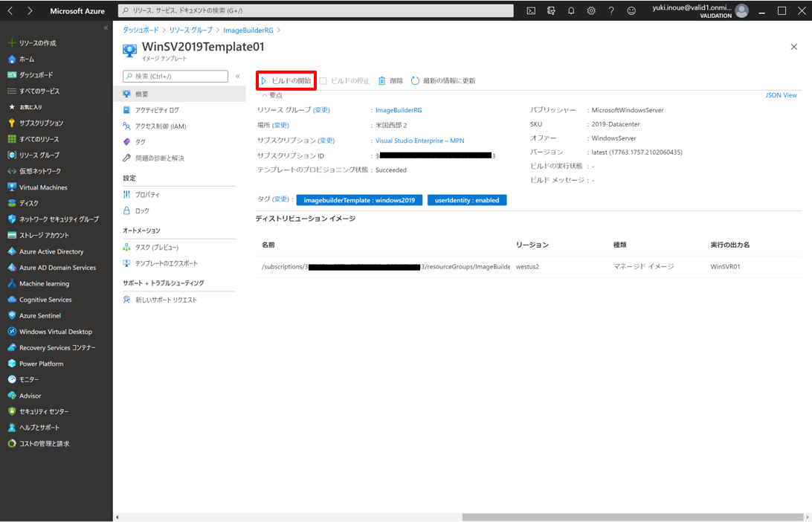Screen dimensions: 812x522
Task: Go back with the browser back arrow
Action: click(x=10, y=11)
